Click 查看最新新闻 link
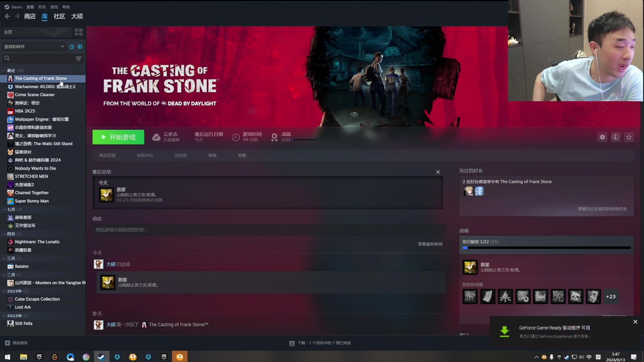The width and height of the screenshot is (644, 362). tap(430, 244)
